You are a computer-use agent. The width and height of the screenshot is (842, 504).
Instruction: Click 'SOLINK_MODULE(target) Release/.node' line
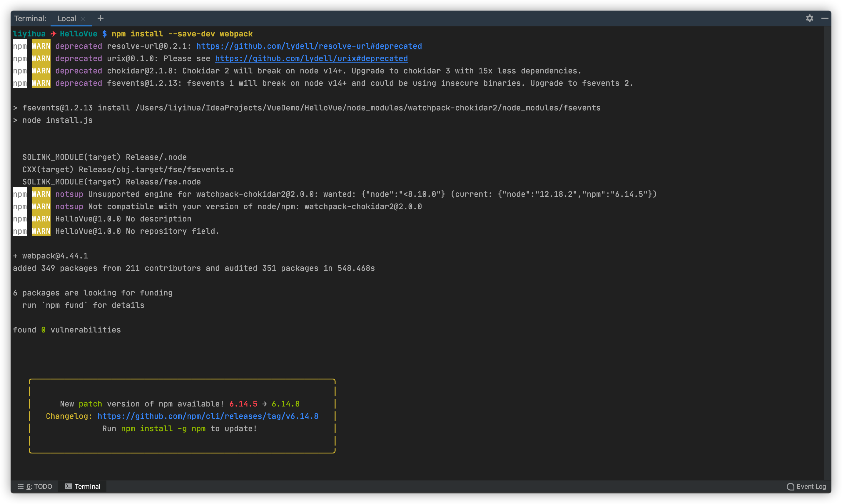point(104,157)
